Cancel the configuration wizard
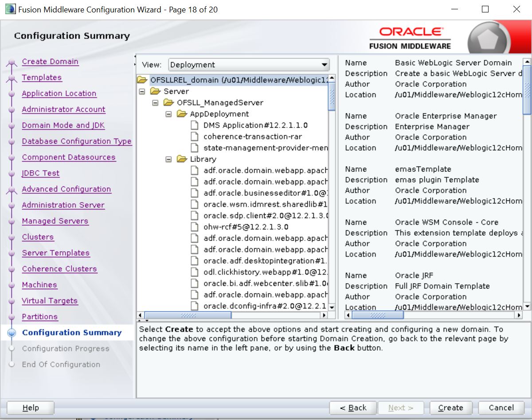The image size is (532, 420). pos(501,408)
